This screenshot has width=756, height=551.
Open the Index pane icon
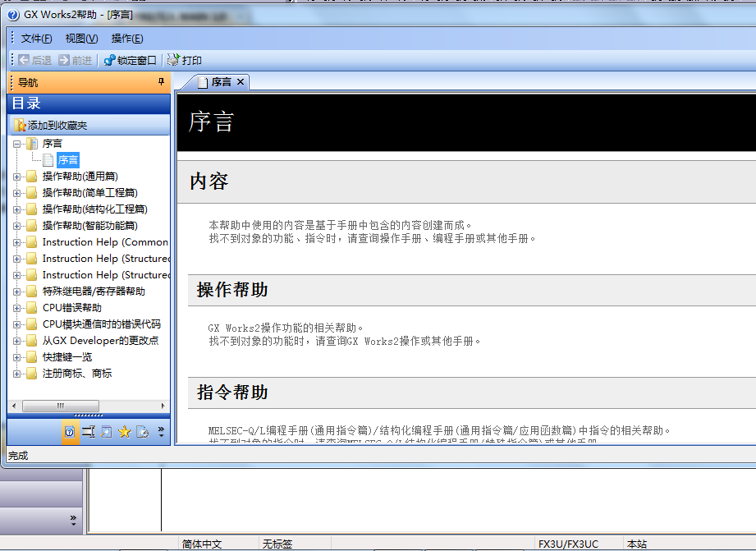89,432
